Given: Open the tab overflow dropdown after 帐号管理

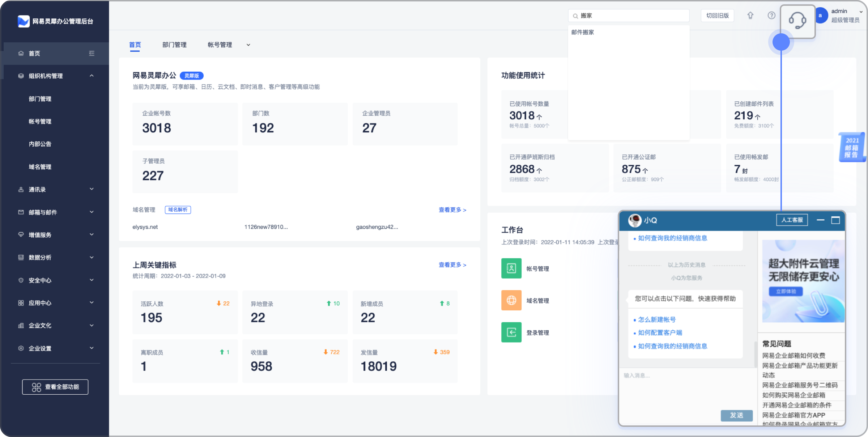Looking at the screenshot, I should tap(248, 45).
